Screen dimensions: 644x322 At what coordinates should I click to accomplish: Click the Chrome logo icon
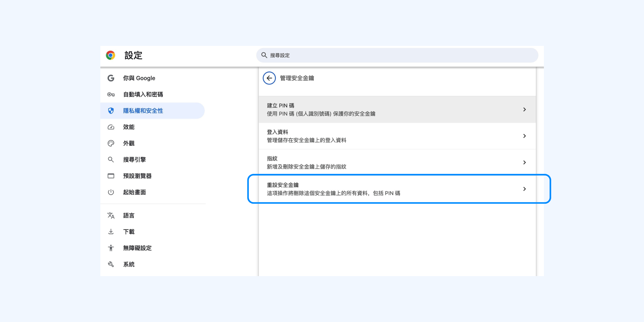click(x=111, y=55)
